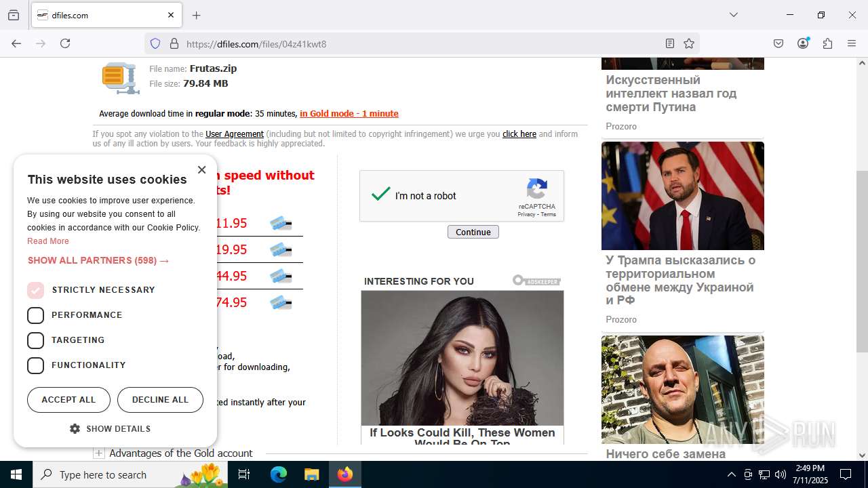This screenshot has width=868, height=488.
Task: Reload the current page
Action: pos(65,43)
